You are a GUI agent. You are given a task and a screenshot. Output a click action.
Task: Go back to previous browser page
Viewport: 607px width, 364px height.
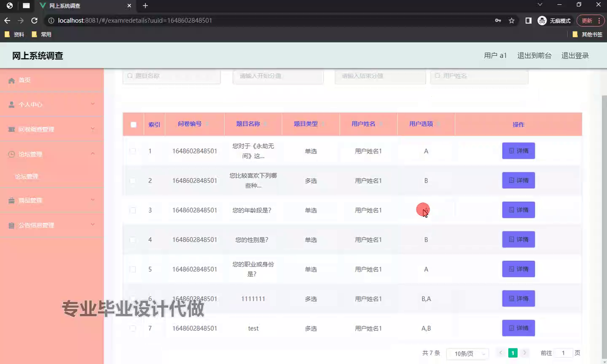pos(7,20)
